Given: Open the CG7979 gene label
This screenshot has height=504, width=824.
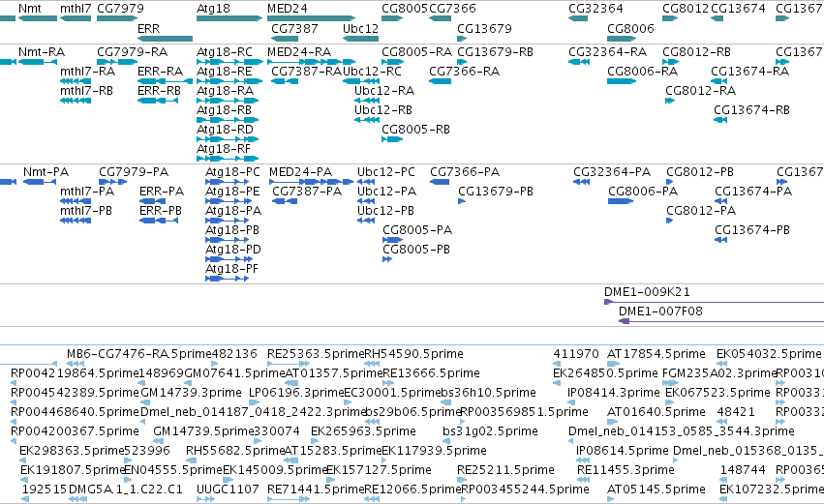Looking at the screenshot, I should [x=120, y=9].
